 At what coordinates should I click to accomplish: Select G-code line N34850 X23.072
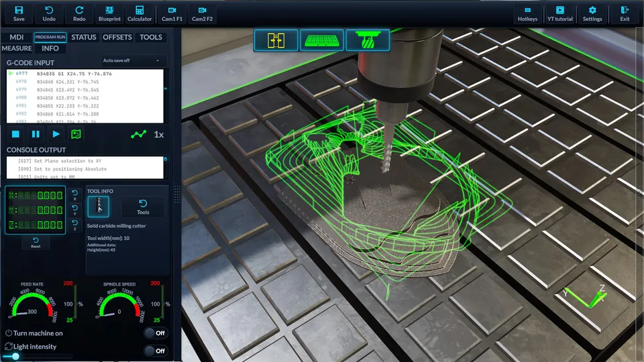click(x=85, y=98)
